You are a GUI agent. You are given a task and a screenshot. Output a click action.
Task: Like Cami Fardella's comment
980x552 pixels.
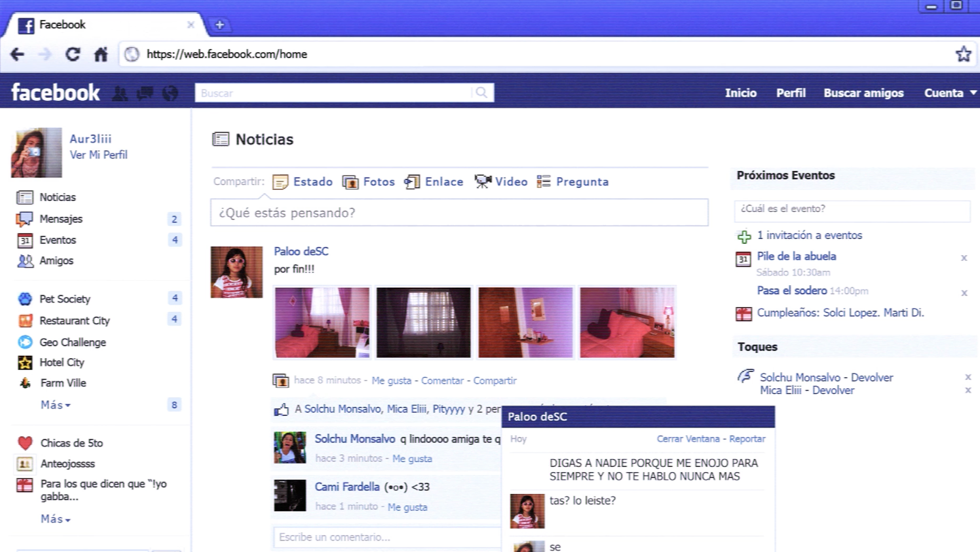[x=407, y=507]
